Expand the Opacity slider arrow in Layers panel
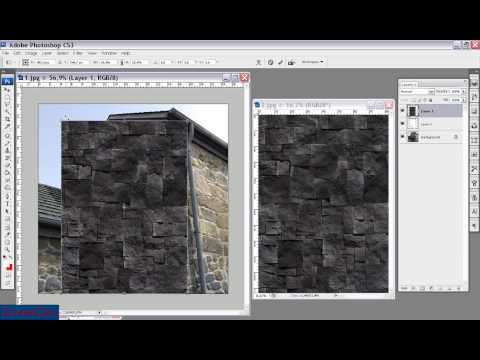Screen dimensions: 480x360 tap(464, 91)
